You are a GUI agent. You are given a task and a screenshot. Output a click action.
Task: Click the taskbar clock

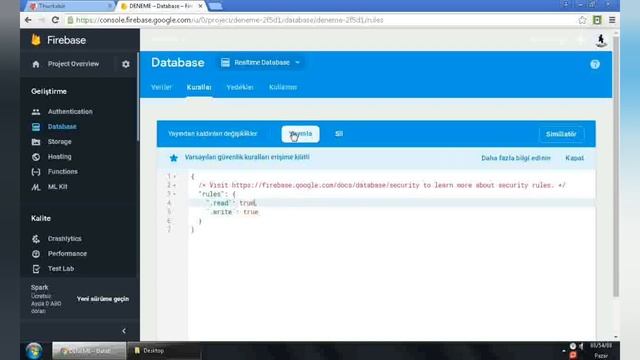click(x=601, y=351)
